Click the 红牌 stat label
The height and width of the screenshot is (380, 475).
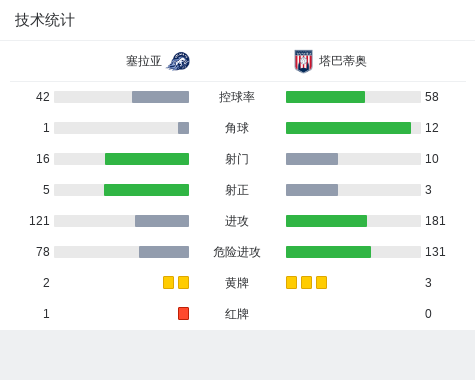(x=237, y=314)
